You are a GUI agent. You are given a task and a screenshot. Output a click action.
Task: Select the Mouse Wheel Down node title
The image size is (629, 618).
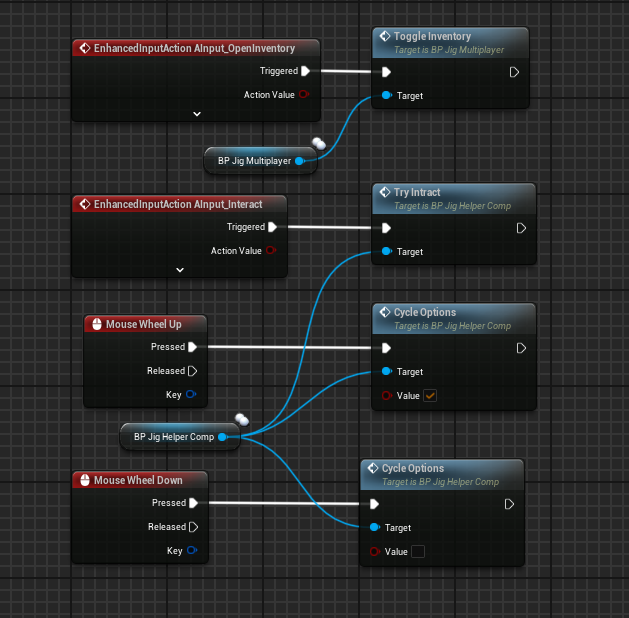138,480
